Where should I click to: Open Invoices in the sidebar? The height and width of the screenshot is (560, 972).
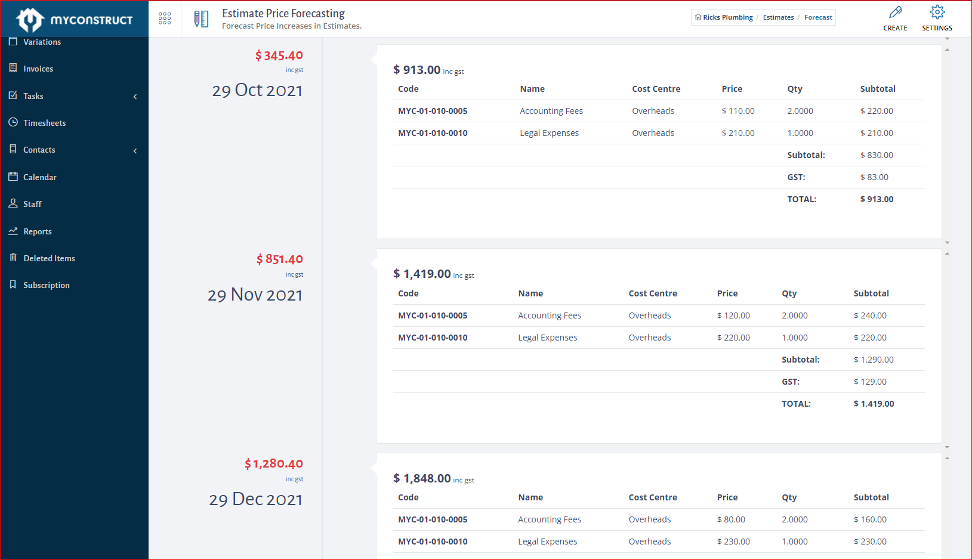[x=38, y=69]
